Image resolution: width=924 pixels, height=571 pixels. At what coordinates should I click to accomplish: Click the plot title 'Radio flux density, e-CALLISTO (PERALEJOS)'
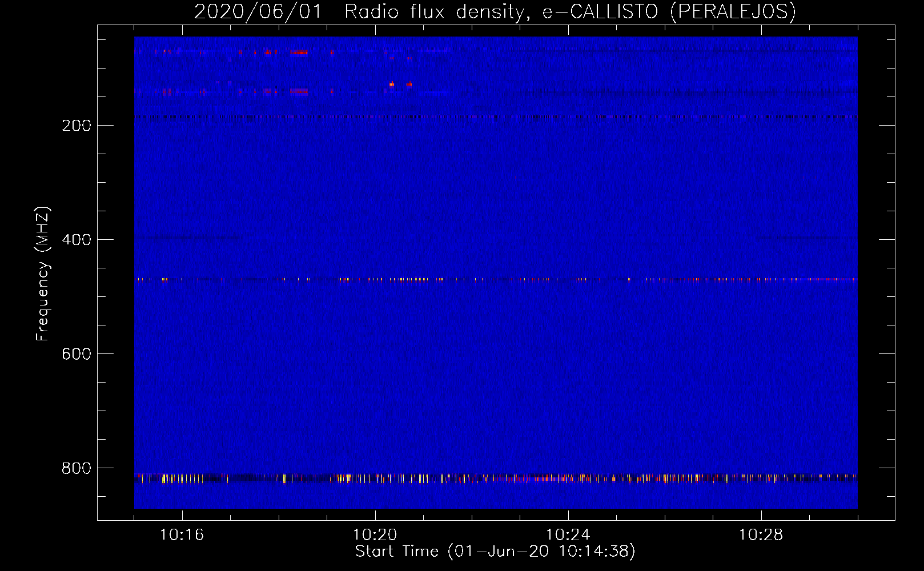(570, 11)
